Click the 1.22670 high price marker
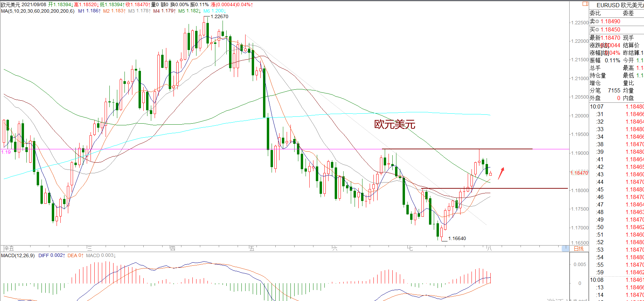Viewport: 644px width, 301px height. [219, 16]
